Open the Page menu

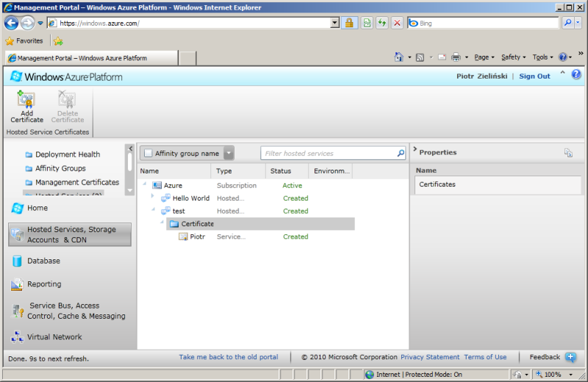(x=484, y=57)
